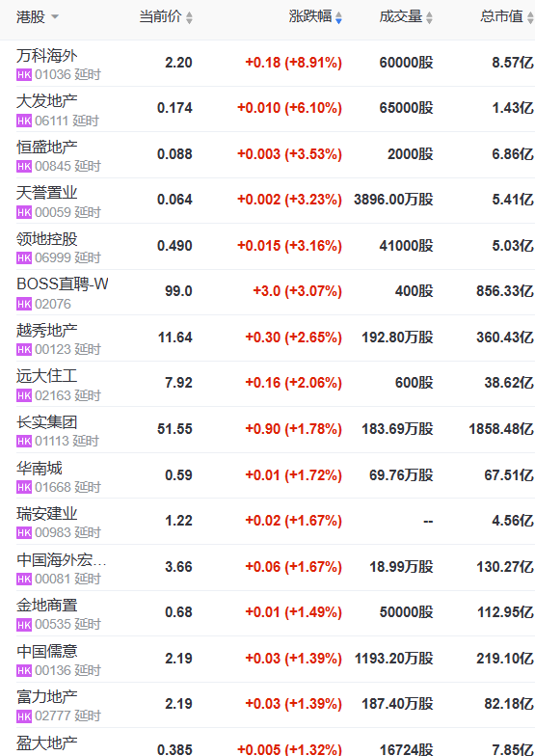Sort by 总市值 column arrows

[x=530, y=17]
